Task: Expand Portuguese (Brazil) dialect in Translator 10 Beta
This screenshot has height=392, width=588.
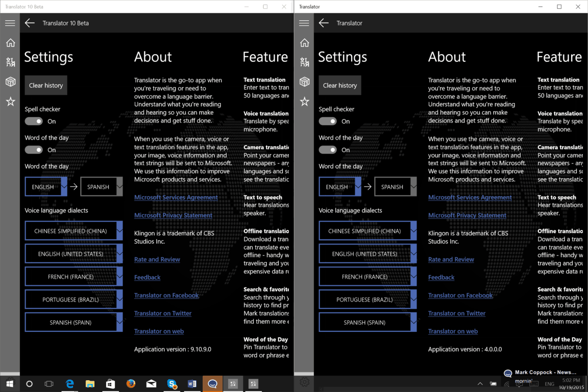Action: (73, 299)
